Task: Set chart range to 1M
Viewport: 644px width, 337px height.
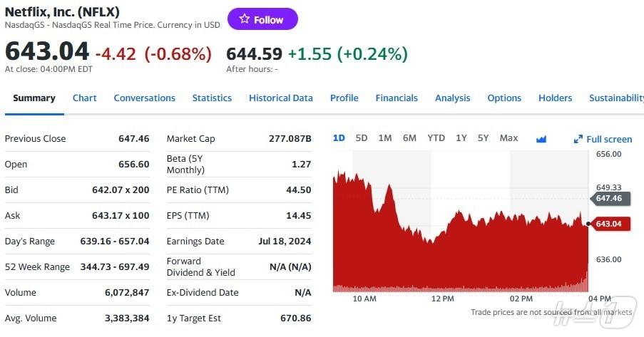Action: coord(385,138)
